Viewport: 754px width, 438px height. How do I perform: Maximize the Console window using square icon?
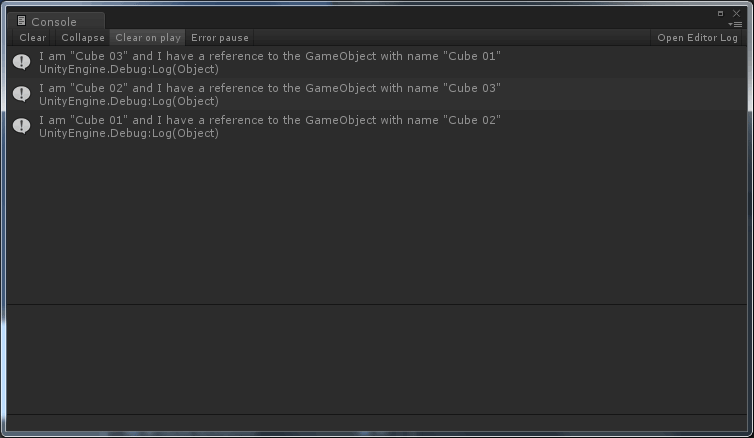click(720, 13)
